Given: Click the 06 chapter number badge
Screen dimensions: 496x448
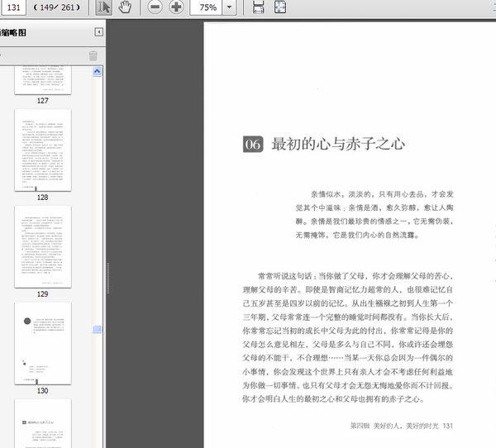Looking at the screenshot, I should [x=253, y=145].
